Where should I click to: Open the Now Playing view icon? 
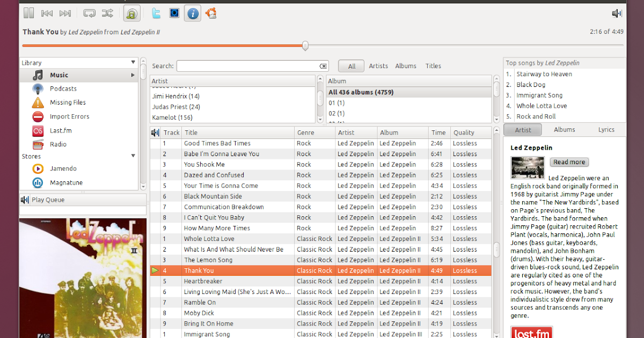point(131,13)
